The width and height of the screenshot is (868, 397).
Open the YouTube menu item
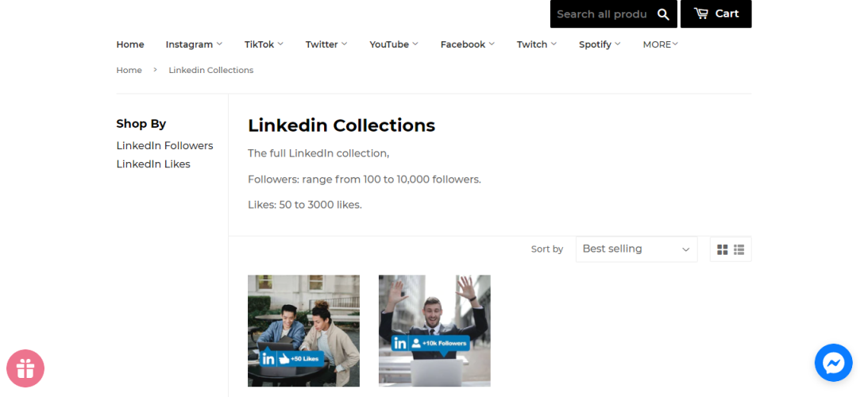point(393,44)
